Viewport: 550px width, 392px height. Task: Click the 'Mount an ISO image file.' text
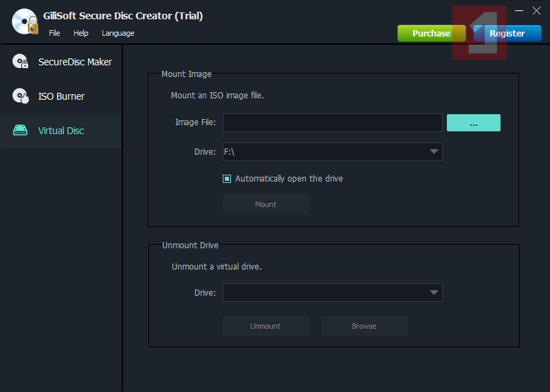click(217, 96)
